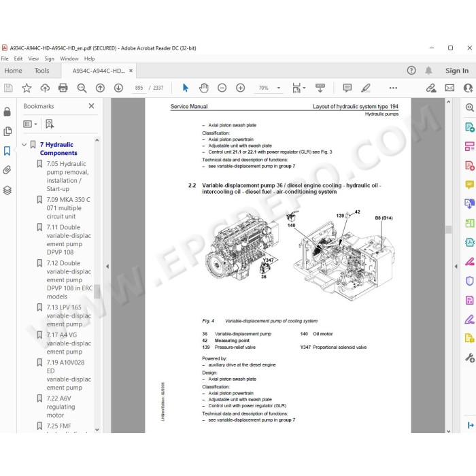Viewport: 476px width, 476px height.
Task: Collapse 7 Hydraulic Components bookmark
Action: pyautogui.click(x=24, y=145)
